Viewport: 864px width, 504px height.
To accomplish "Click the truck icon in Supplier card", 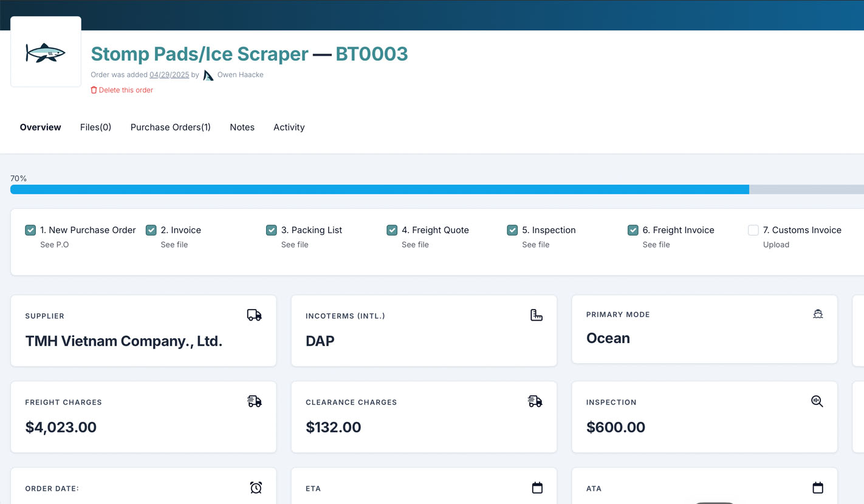I will [x=254, y=315].
